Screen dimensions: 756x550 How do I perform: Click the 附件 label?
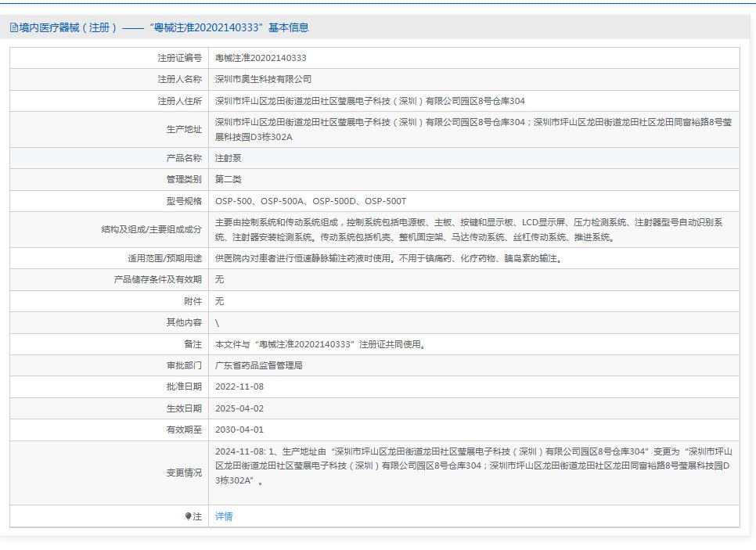(193, 301)
